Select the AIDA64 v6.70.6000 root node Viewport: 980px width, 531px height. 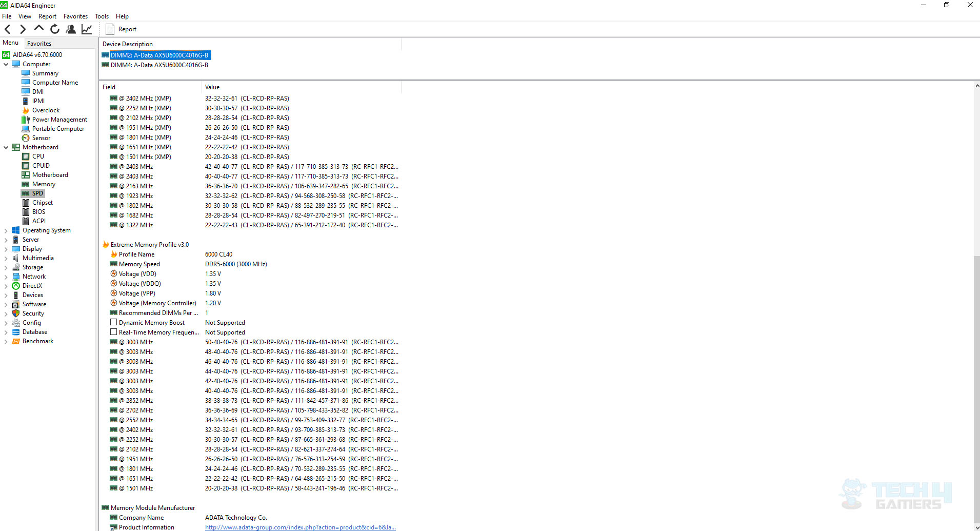tap(37, 55)
